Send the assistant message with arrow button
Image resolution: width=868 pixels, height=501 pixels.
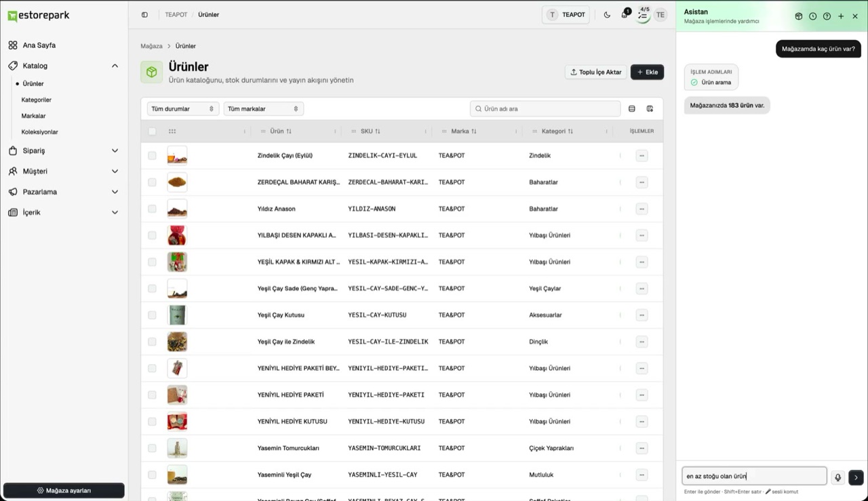(x=856, y=477)
